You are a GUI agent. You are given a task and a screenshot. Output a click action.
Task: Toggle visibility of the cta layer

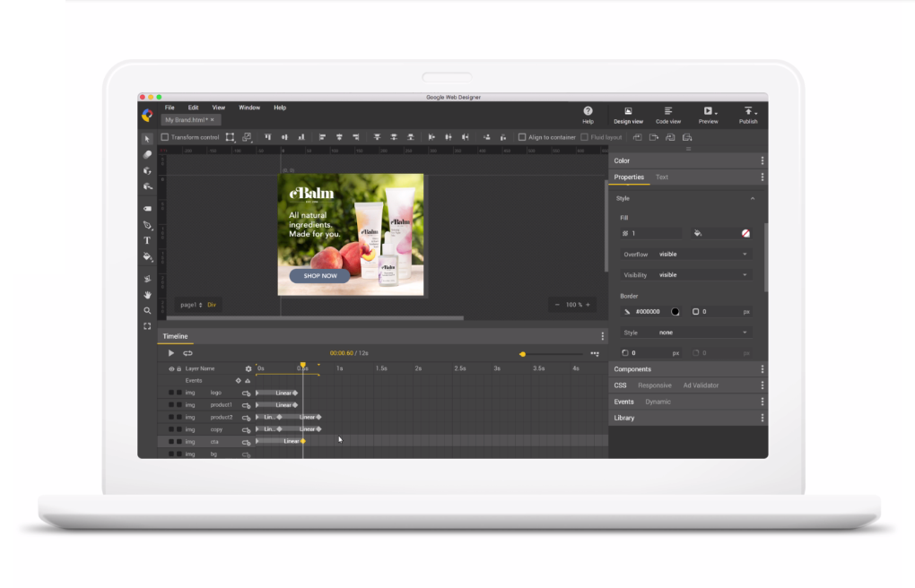(x=171, y=442)
